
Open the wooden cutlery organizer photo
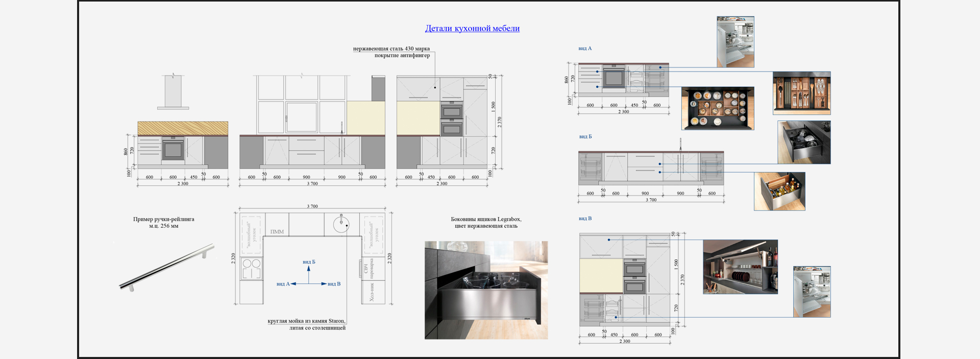coord(801,93)
